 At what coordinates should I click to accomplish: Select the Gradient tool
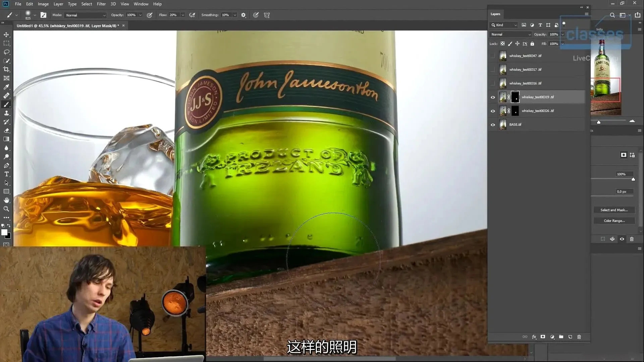[x=6, y=139]
